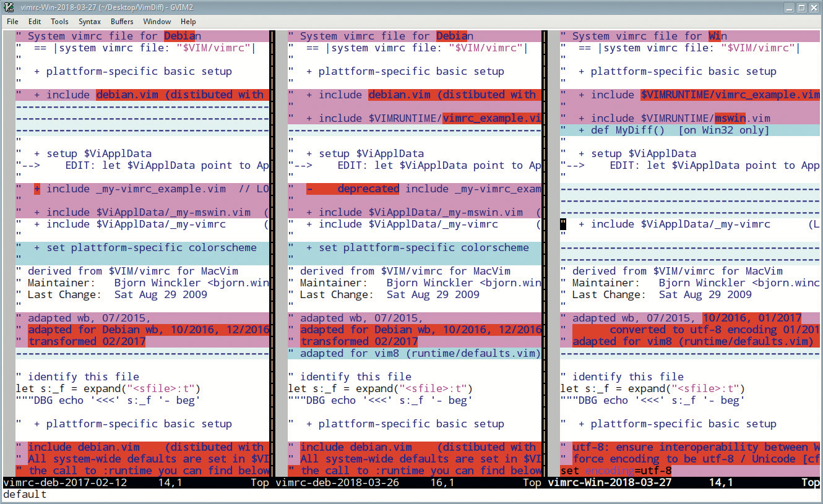Click the 14,1 position beside vimrc-deb-2017-02-12
Image resolution: width=823 pixels, height=504 pixels.
point(170,482)
